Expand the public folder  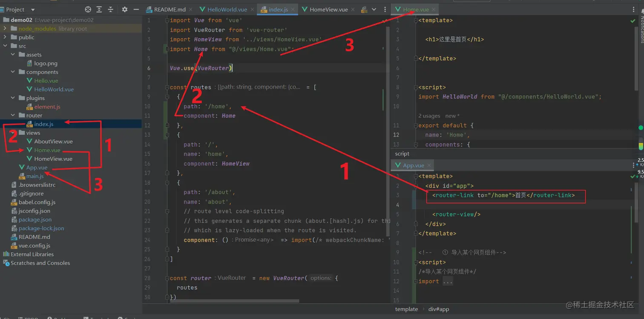5,37
